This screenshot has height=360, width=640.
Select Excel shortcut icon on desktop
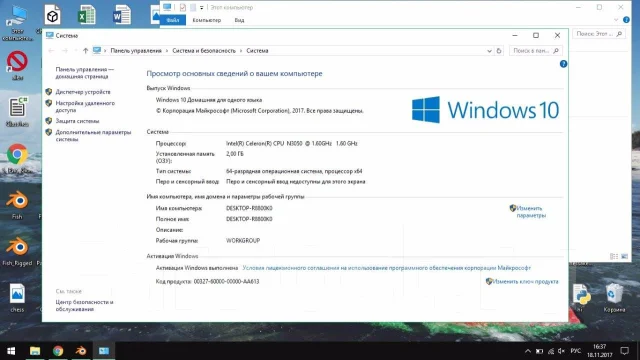[x=87, y=15]
